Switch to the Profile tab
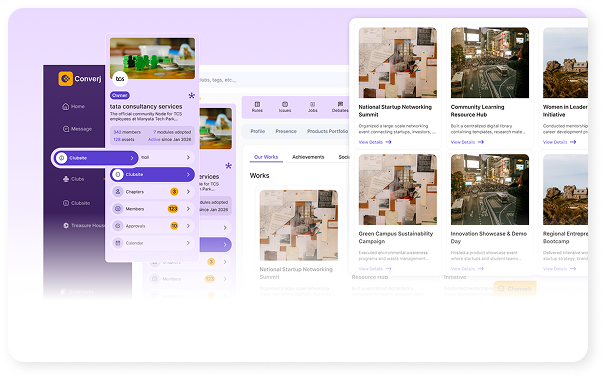The height and width of the screenshot is (378, 604). pos(258,131)
